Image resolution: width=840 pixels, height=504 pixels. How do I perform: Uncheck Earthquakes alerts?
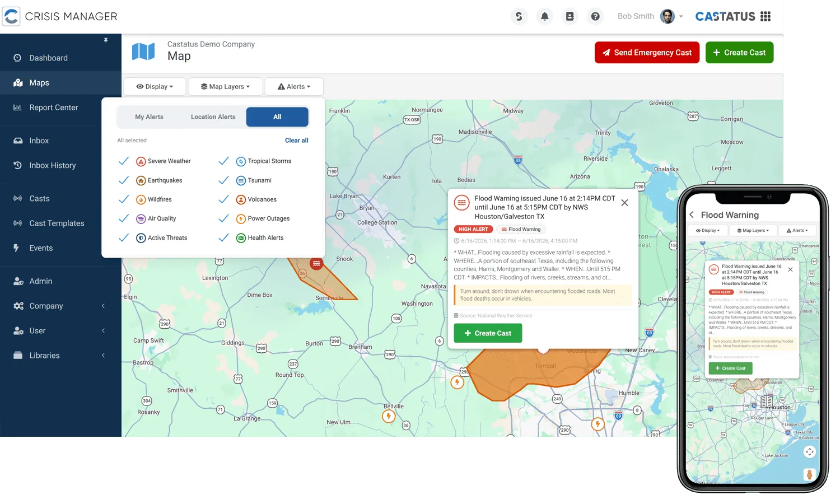(124, 180)
